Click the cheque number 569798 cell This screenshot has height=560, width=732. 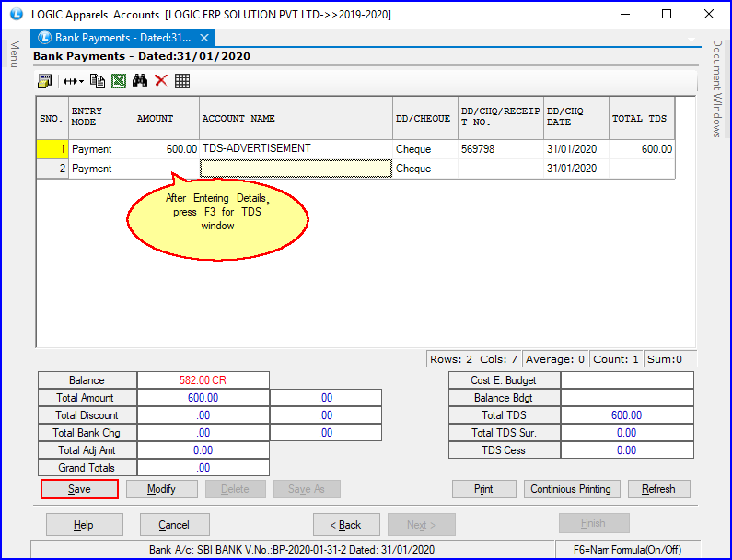click(501, 149)
